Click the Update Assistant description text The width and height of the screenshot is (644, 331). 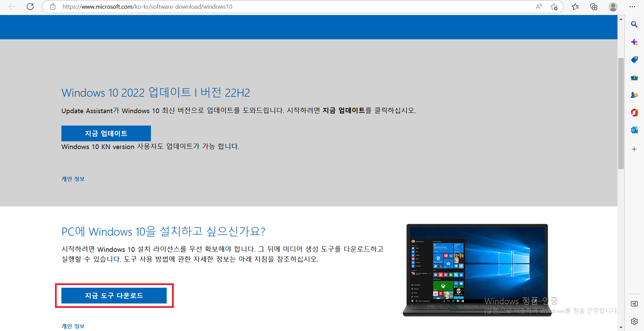point(238,110)
